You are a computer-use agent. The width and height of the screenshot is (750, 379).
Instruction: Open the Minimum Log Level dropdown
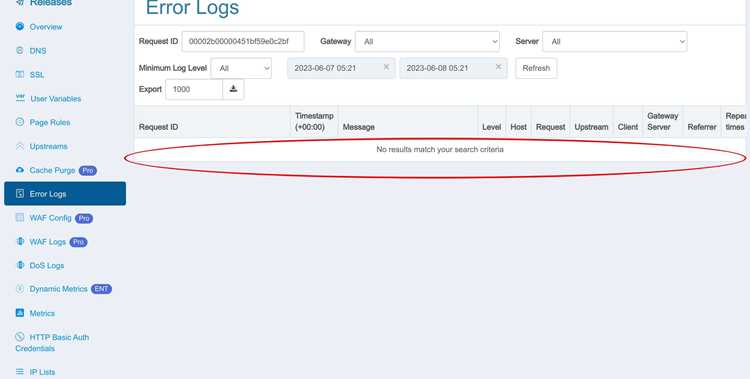coord(241,68)
